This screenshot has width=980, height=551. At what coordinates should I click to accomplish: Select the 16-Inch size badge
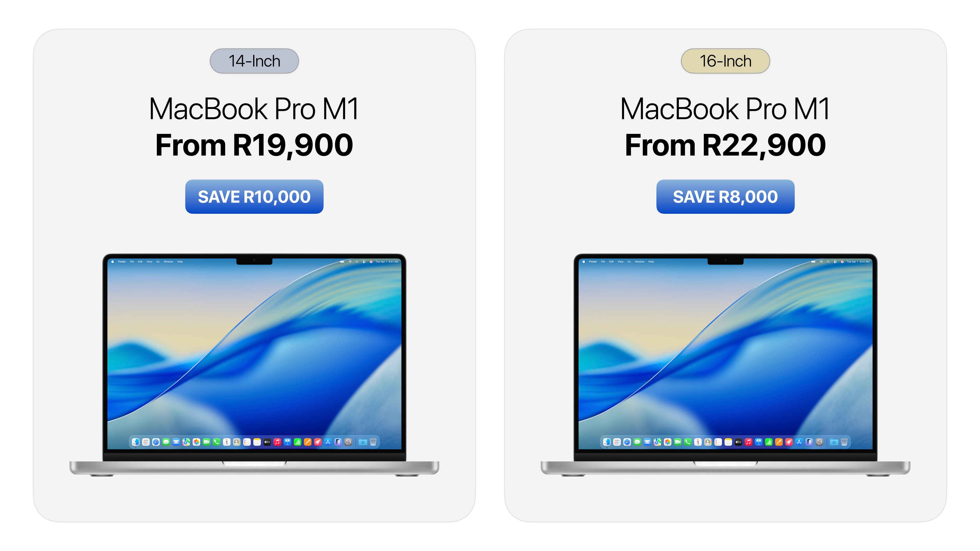pos(725,61)
